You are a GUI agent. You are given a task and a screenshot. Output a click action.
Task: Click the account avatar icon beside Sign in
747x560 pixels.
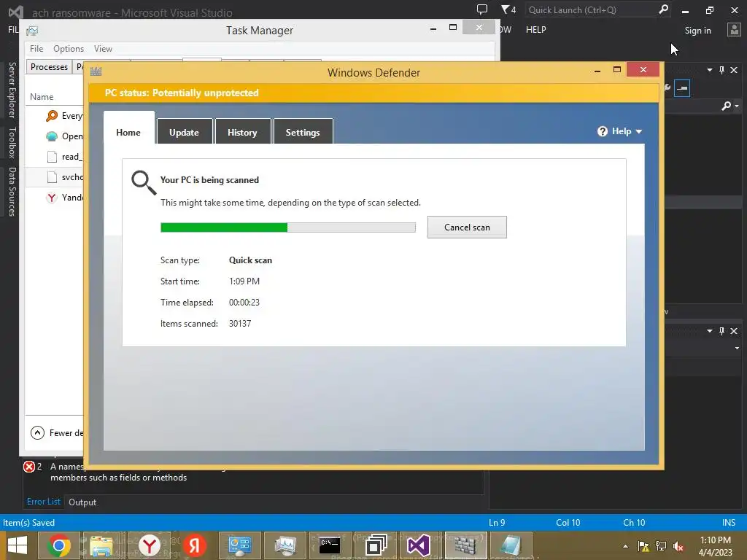click(734, 30)
